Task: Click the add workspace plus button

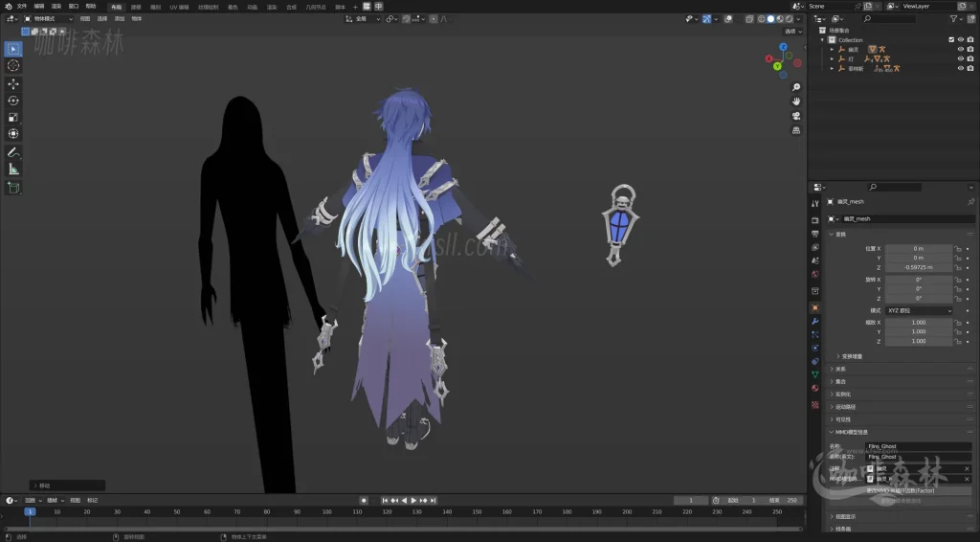Action: pyautogui.click(x=355, y=7)
